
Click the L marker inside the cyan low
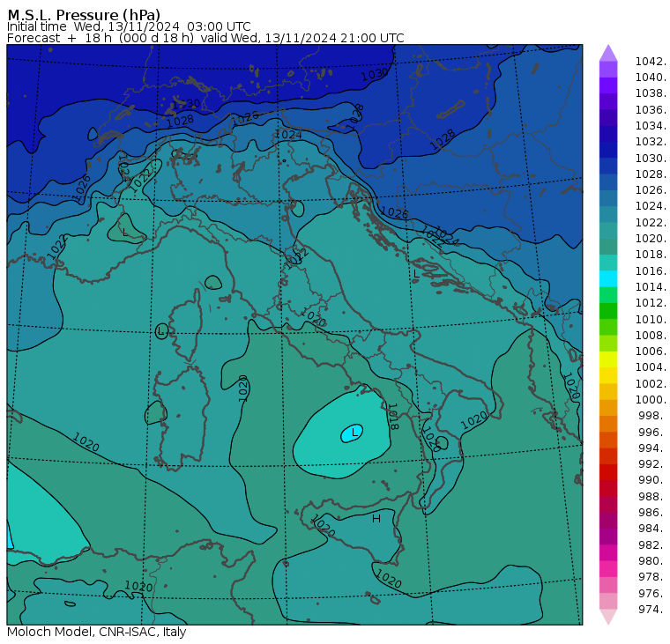(354, 433)
